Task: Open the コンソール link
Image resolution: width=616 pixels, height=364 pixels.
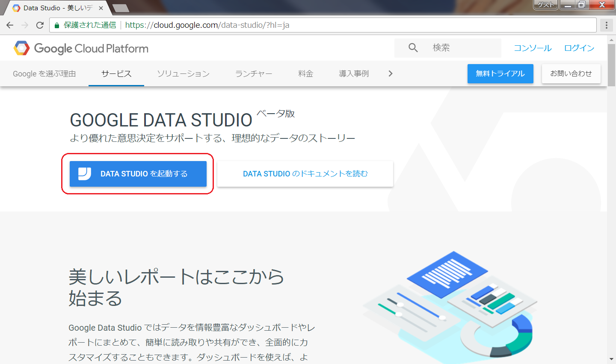Action: [x=533, y=48]
